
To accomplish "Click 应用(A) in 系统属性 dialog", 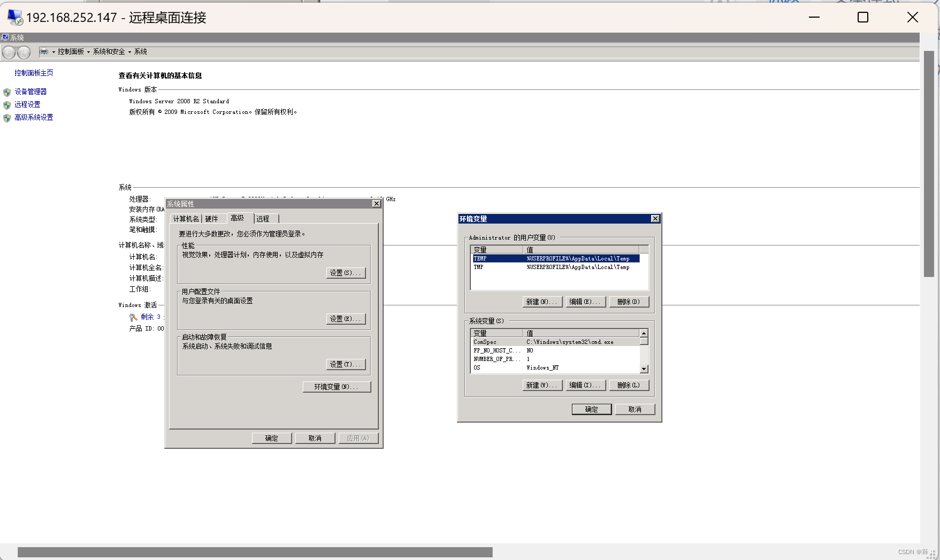I will [x=358, y=438].
